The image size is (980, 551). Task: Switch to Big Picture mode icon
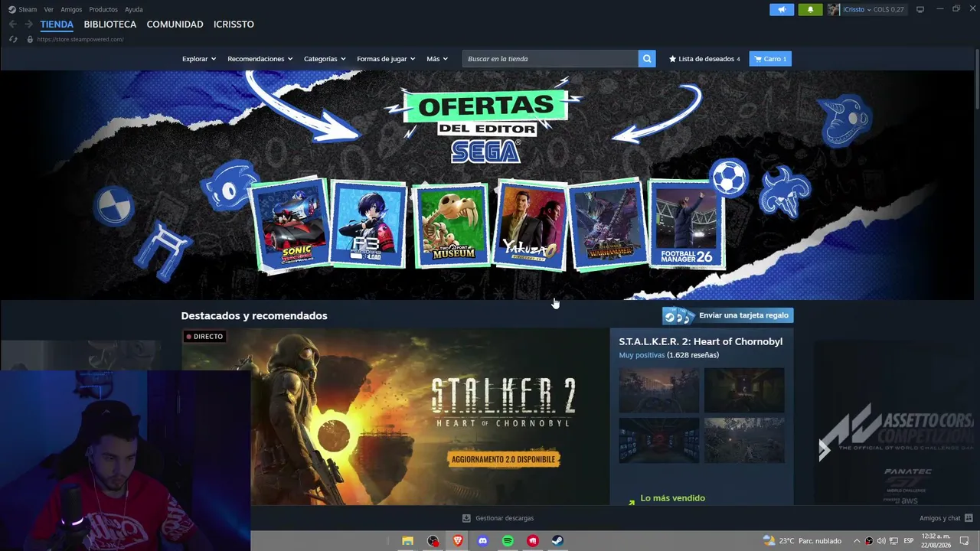coord(920,9)
